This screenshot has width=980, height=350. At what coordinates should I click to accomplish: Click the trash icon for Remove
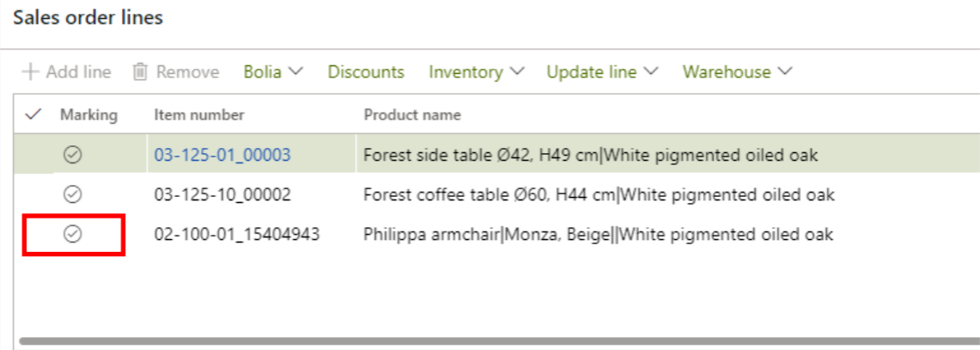click(x=141, y=72)
